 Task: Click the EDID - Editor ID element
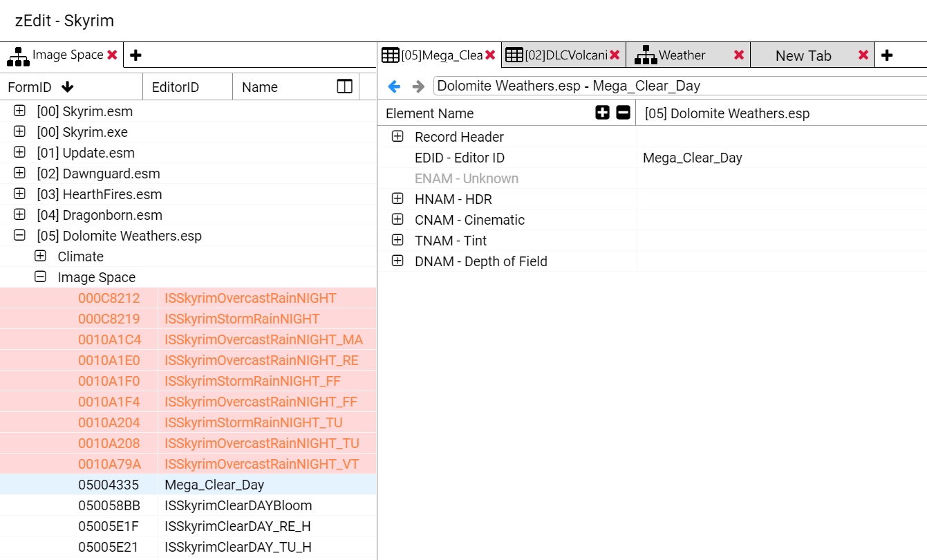[x=460, y=158]
